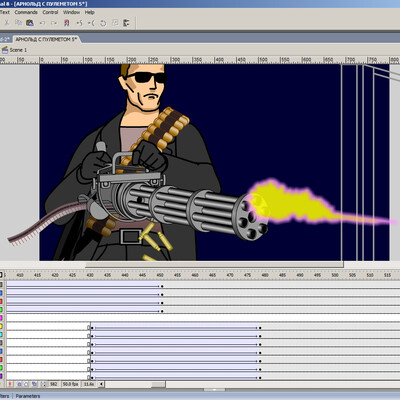Viewport: 400px width, 400px height.
Task: Select the last keyframe of the yellow layer
Action: click(x=260, y=328)
